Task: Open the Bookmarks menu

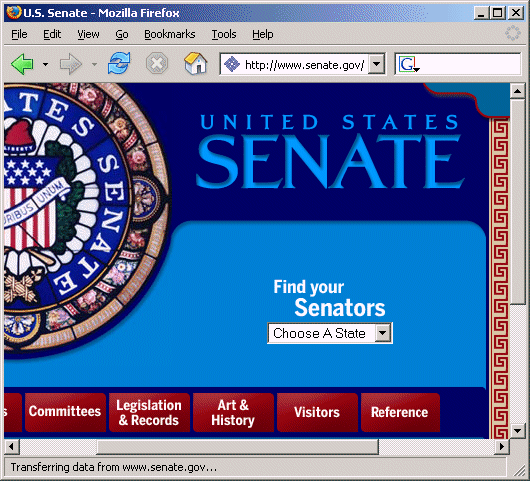Action: click(x=170, y=34)
